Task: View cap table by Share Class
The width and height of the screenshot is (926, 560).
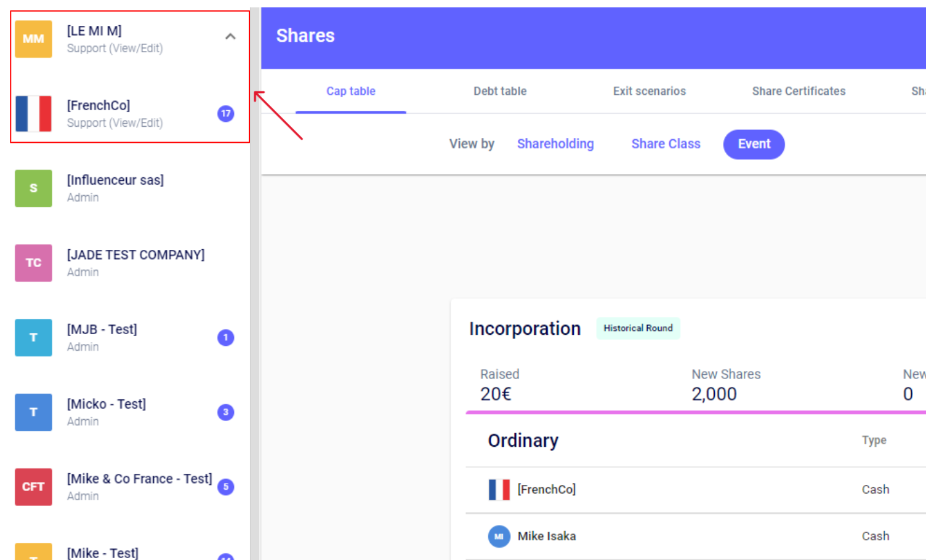Action: point(666,144)
